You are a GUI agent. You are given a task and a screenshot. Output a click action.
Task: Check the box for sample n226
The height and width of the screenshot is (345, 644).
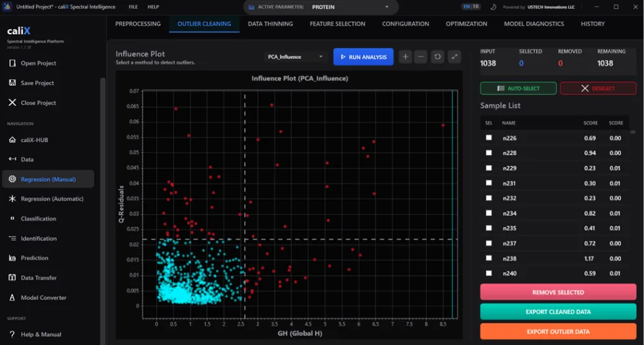pos(488,138)
